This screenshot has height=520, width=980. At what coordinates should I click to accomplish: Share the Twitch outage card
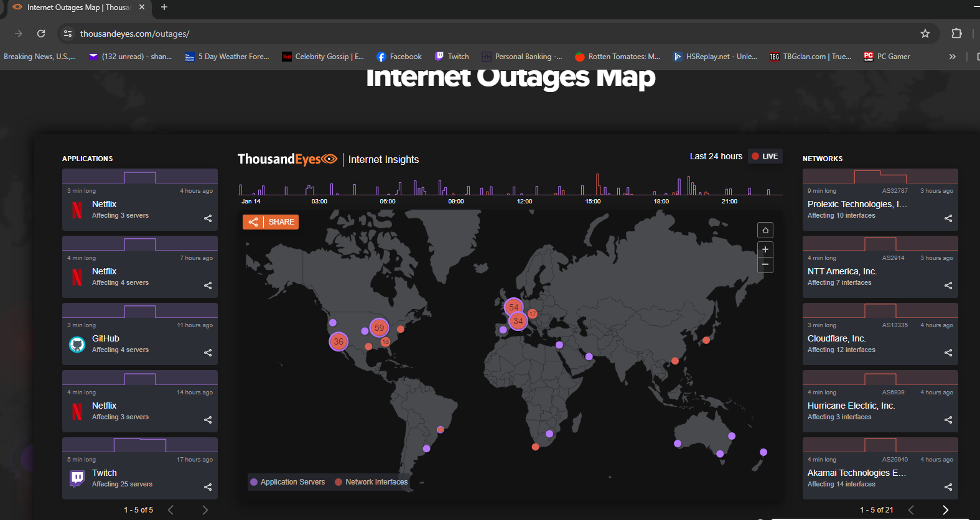[208, 487]
